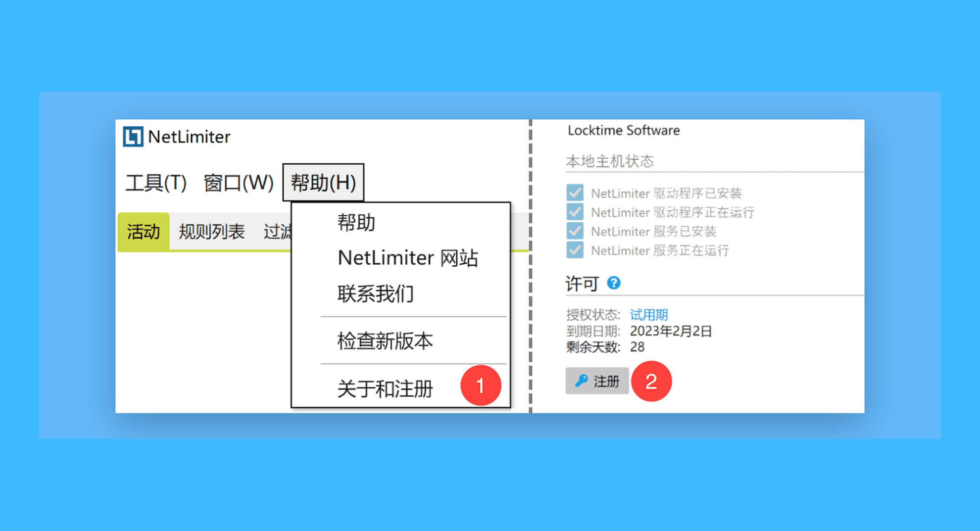Viewport: 980px width, 531px height.
Task: Switch to the 规则列表 tab
Action: (212, 231)
